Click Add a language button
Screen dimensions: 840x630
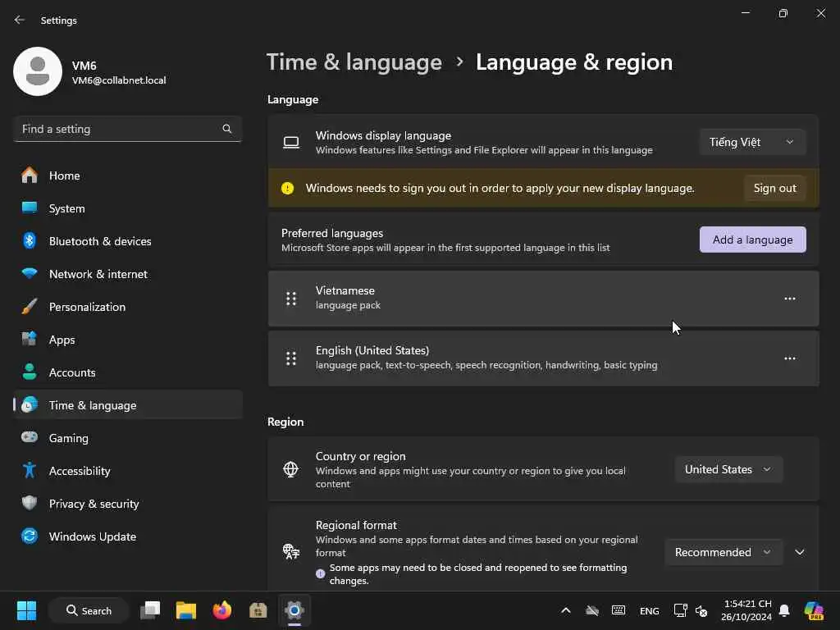click(x=753, y=240)
